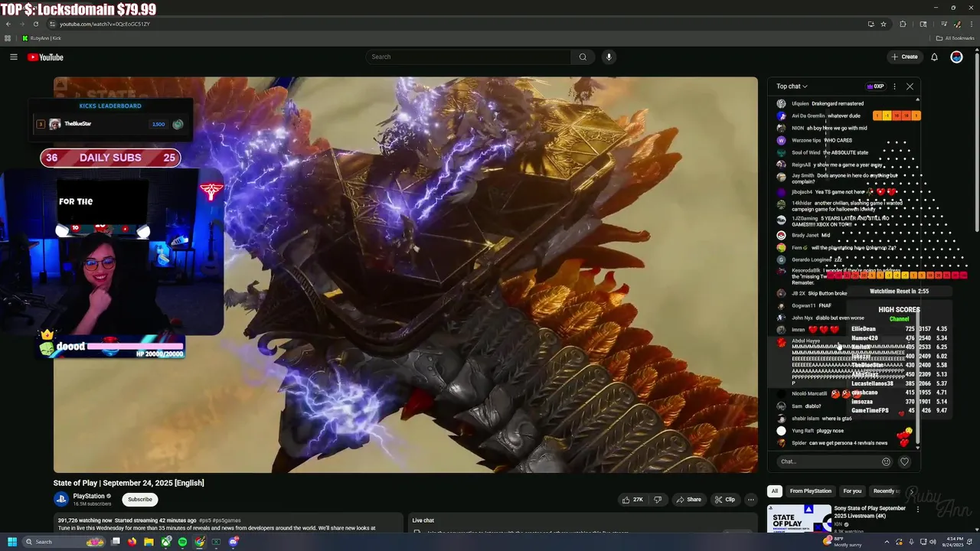Open Sony State of Play 4K thumbnail
This screenshot has height=551, width=980.
(x=799, y=518)
